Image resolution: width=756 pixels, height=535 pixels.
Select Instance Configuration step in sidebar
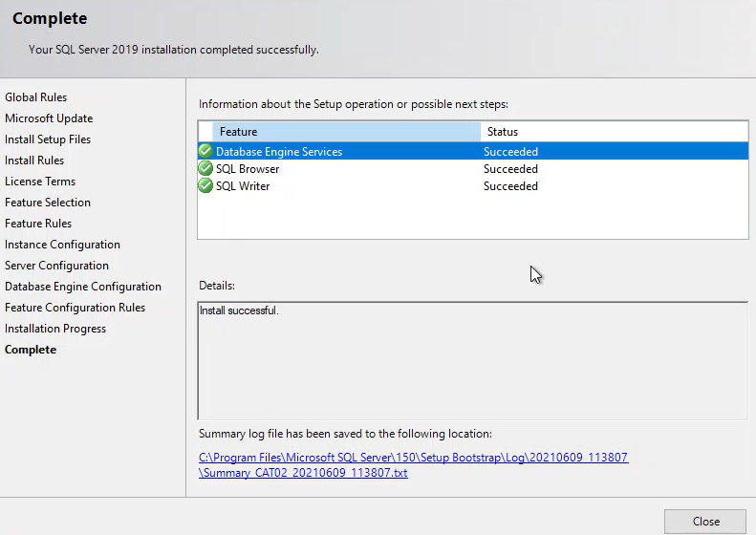coord(62,245)
